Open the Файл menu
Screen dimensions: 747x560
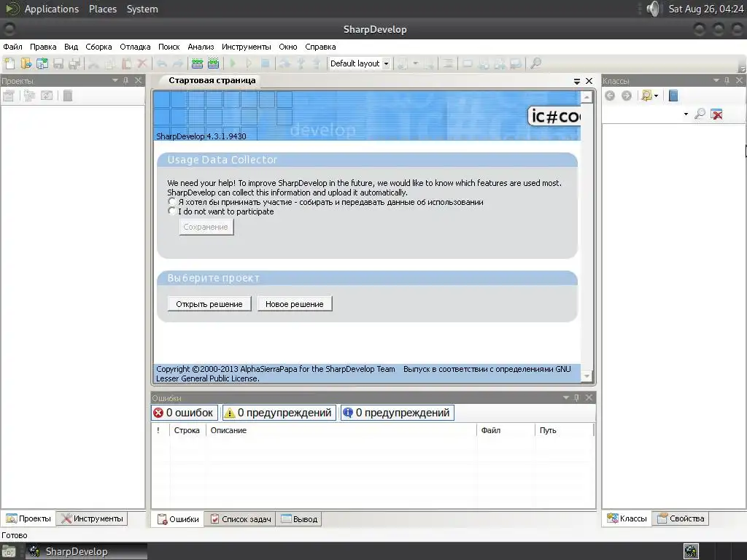(x=13, y=47)
